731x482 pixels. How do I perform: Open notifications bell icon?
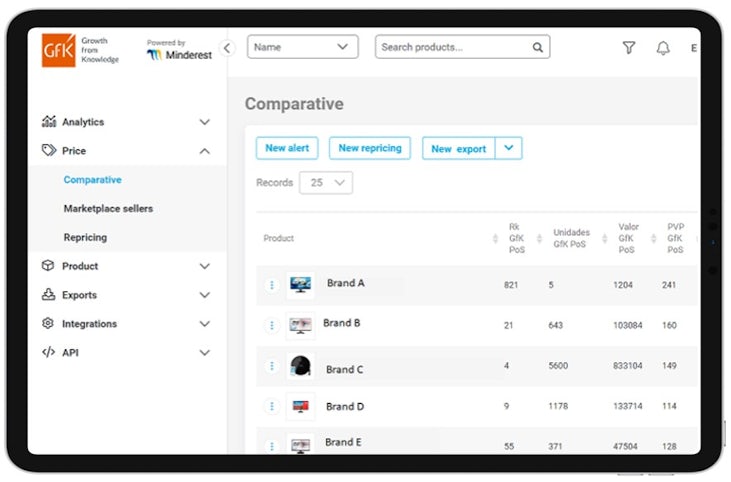662,48
